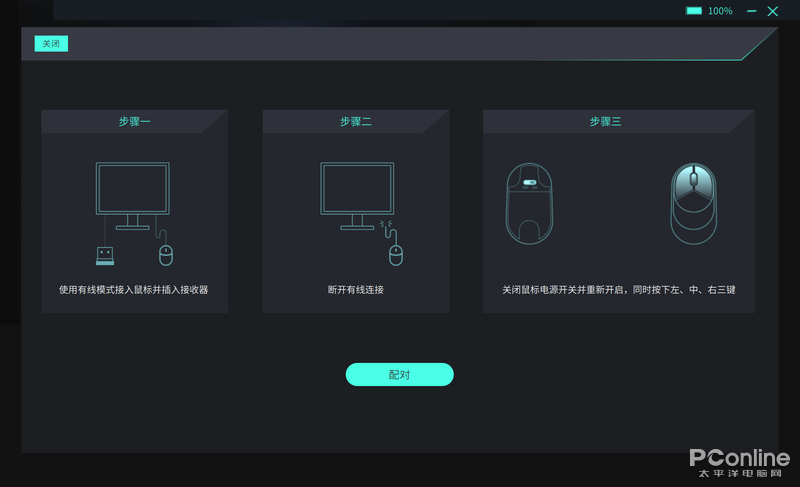This screenshot has height=487, width=800.
Task: Click the battery level icon
Action: pos(693,11)
